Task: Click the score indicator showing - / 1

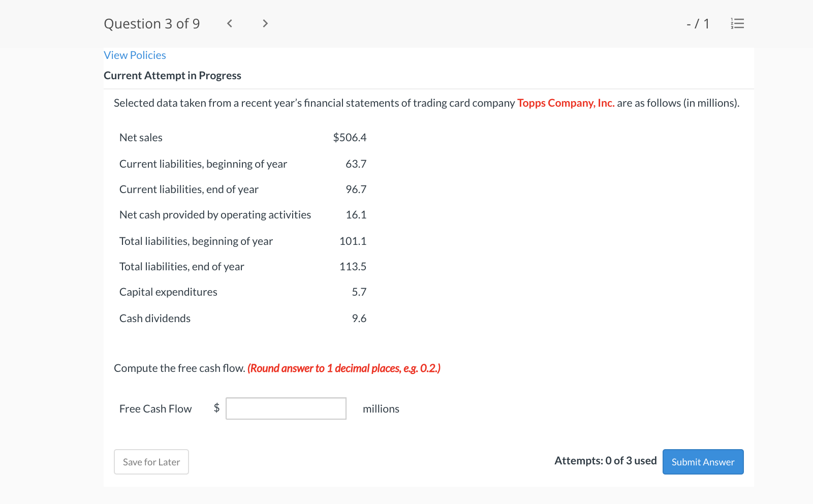Action: tap(697, 23)
